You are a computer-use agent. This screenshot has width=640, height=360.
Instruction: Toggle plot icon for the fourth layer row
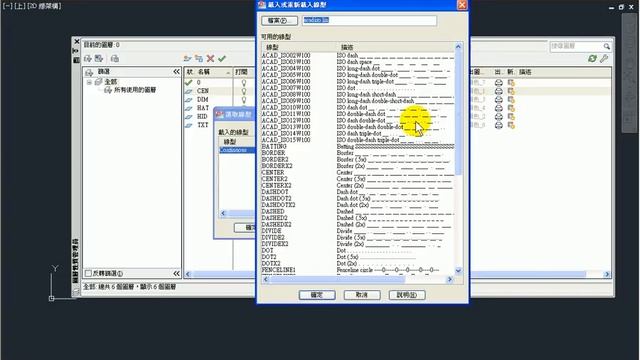click(x=498, y=108)
